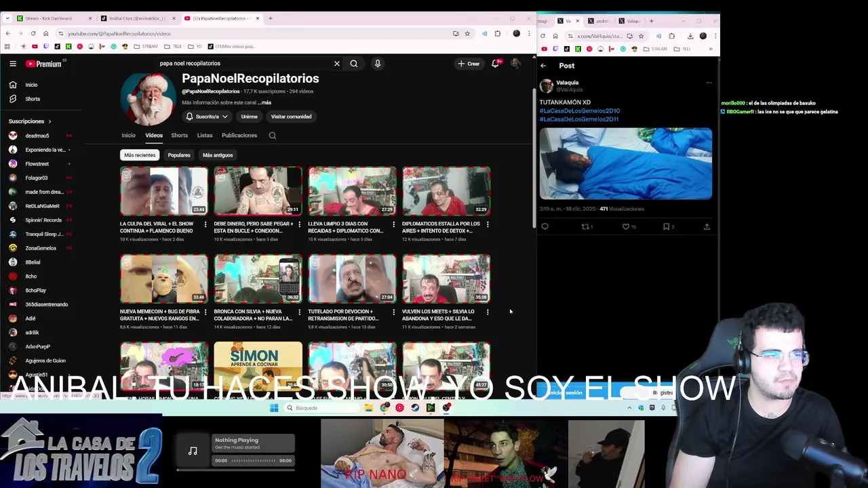The width and height of the screenshot is (868, 488).
Task: Click Visitar comunidad button
Action: coord(291,117)
